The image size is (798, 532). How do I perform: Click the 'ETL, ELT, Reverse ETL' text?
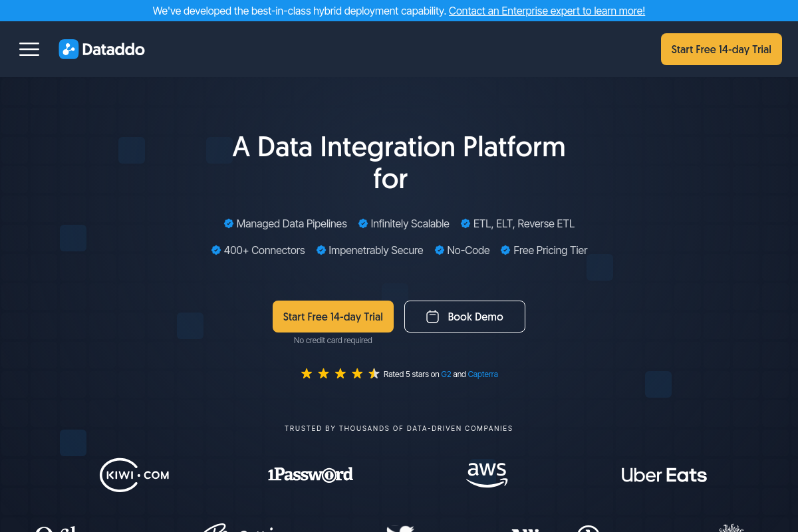(x=524, y=224)
